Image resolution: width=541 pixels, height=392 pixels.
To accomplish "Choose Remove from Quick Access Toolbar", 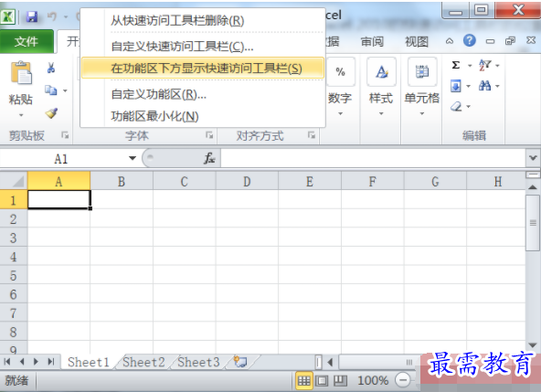I will (203, 21).
